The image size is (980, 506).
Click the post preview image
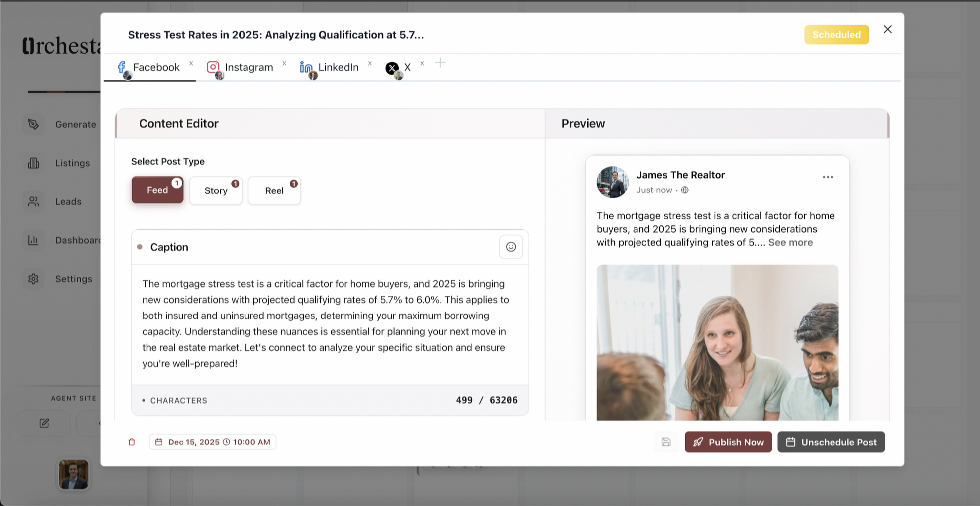click(x=717, y=343)
